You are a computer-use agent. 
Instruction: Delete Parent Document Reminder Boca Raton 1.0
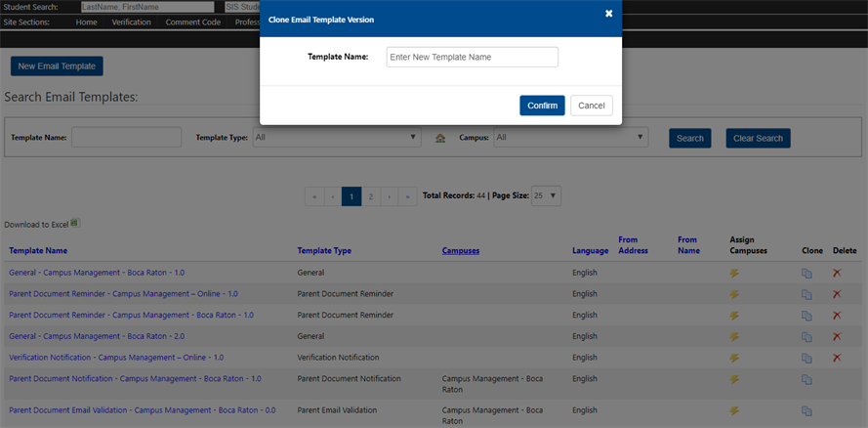837,315
